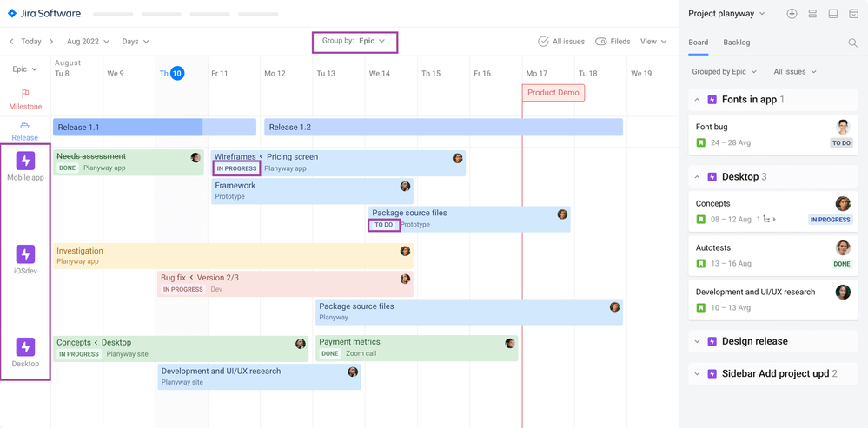Viewport: 868px width, 428px height.
Task: Go to previous period arrow beside Today
Action: pyautogui.click(x=11, y=42)
